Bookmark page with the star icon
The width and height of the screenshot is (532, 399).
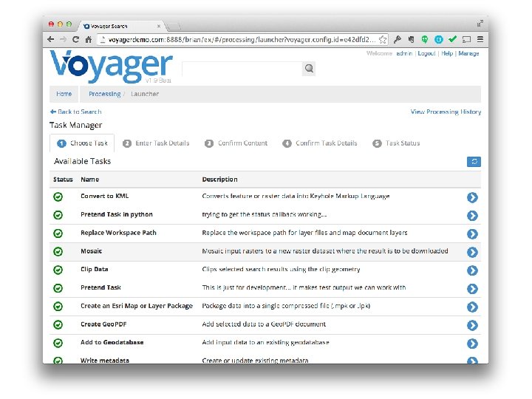[x=383, y=39]
